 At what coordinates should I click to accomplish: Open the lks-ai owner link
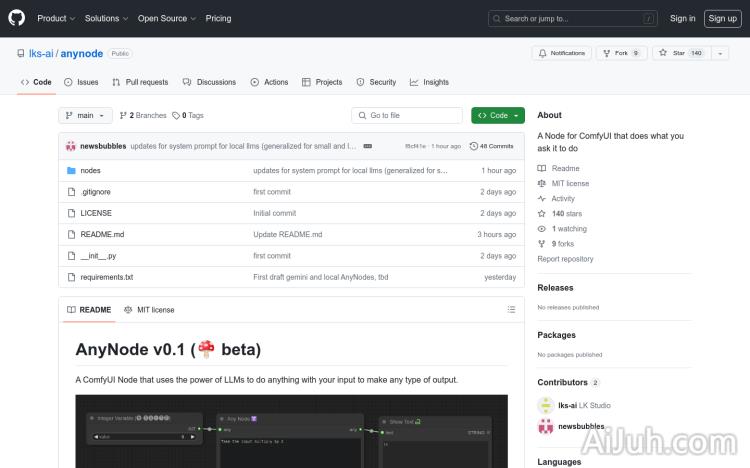(41, 54)
